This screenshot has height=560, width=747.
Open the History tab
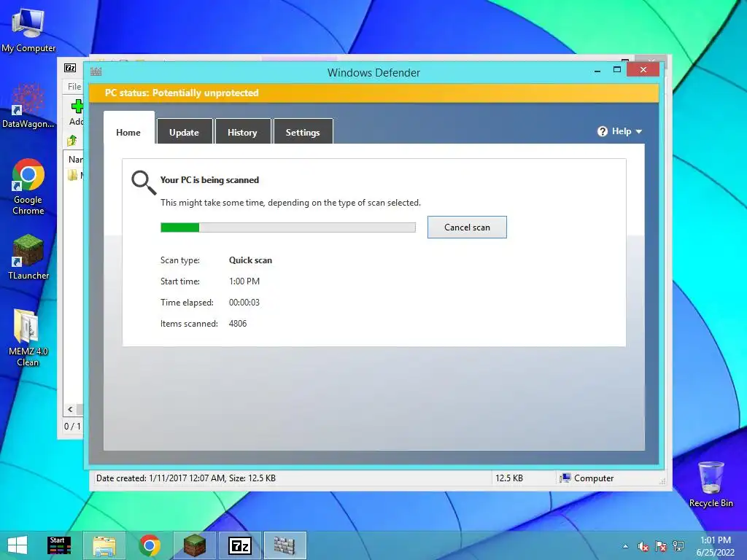click(x=242, y=131)
